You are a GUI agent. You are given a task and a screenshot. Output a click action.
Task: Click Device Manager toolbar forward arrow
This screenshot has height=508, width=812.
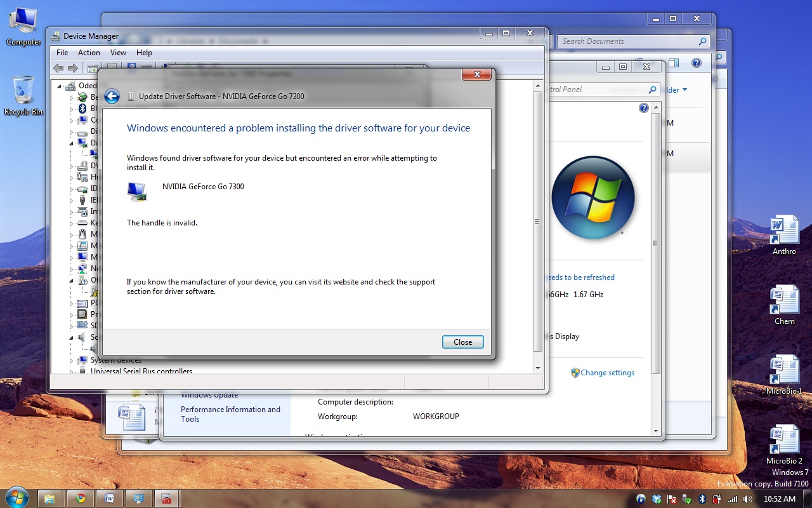coord(73,68)
